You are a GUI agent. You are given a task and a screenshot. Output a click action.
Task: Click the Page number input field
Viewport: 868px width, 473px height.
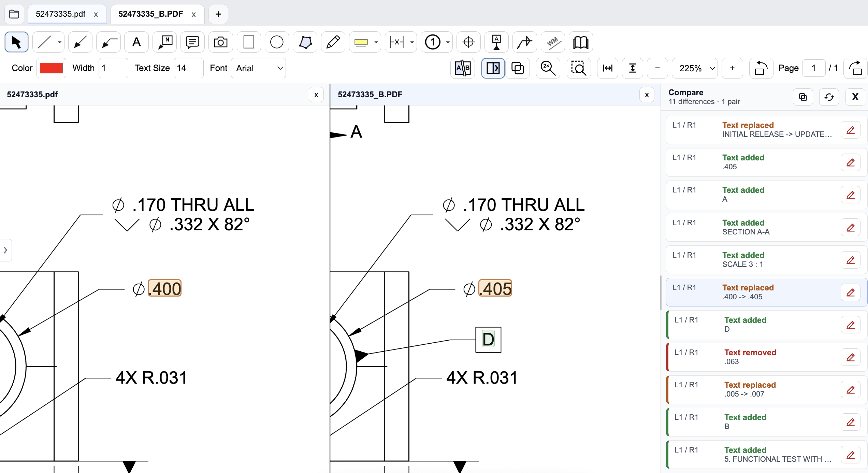(814, 68)
